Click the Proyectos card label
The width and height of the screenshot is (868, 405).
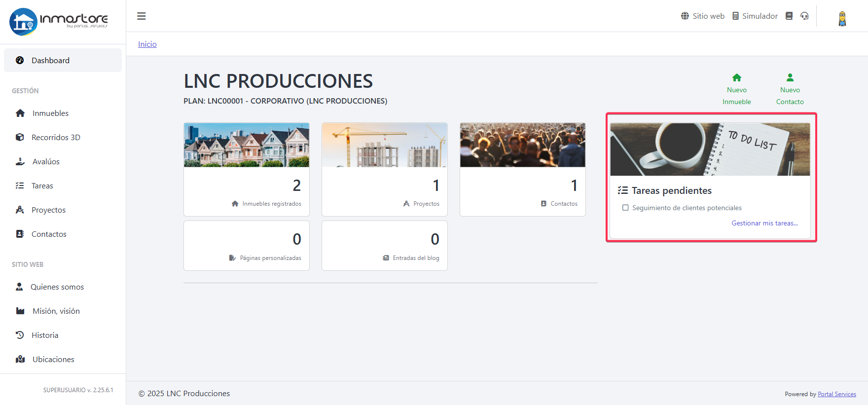pyautogui.click(x=426, y=204)
